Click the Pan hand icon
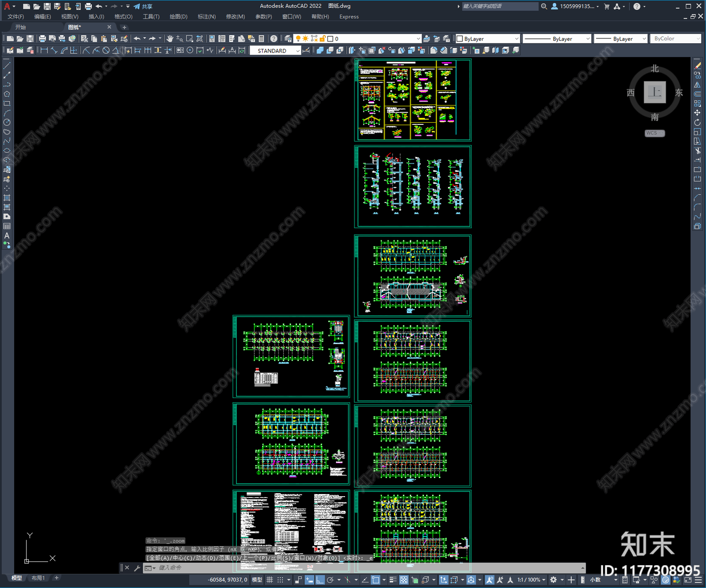This screenshot has width=706, height=588. tap(170, 39)
